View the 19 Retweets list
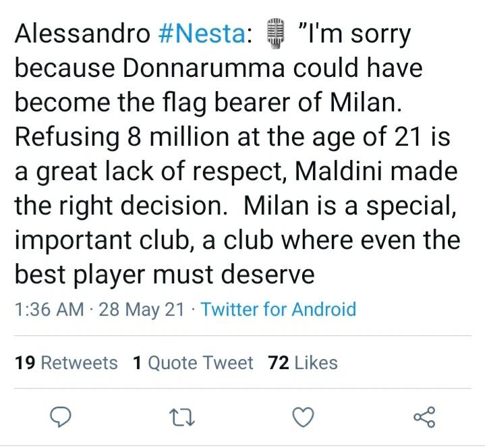485x448 pixels. 66,363
